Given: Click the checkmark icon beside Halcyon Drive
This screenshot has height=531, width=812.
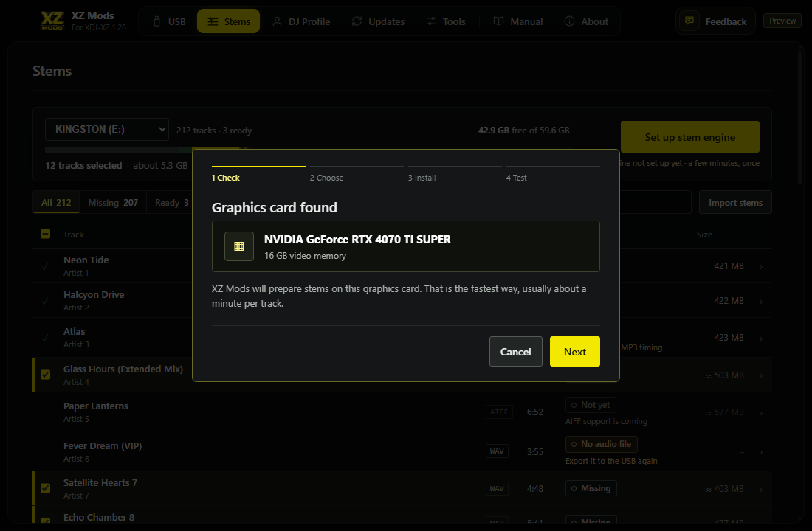Looking at the screenshot, I should pyautogui.click(x=46, y=301).
